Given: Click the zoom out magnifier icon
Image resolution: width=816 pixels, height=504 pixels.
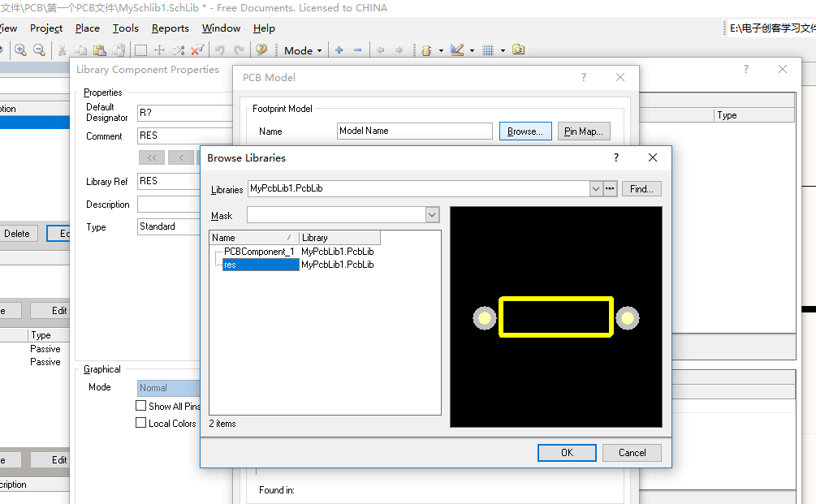Looking at the screenshot, I should pos(40,50).
